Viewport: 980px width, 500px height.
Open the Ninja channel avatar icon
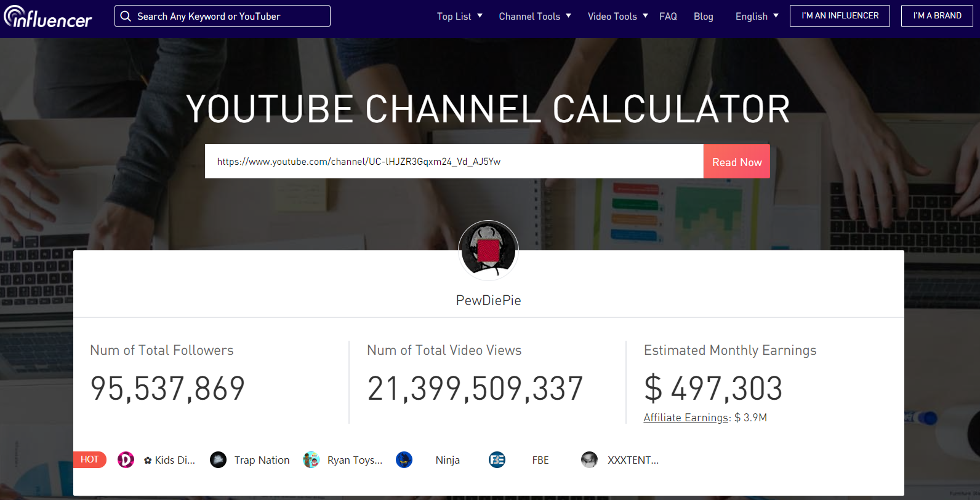[404, 459]
